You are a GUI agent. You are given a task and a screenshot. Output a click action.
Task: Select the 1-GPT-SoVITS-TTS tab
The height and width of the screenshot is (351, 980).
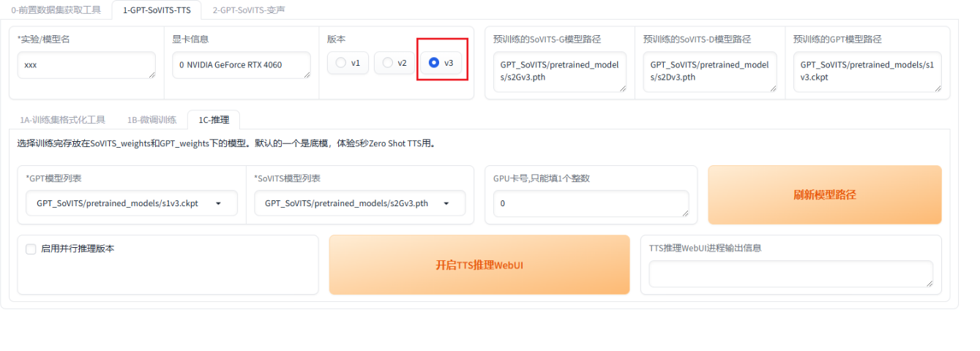tap(157, 10)
